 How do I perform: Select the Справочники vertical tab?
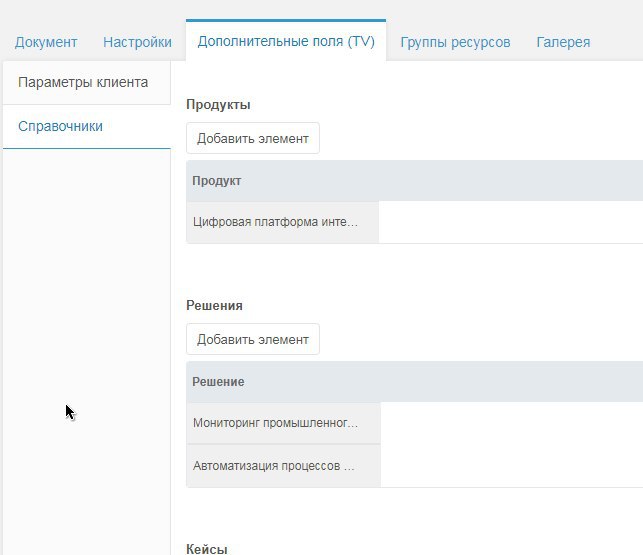[87, 126]
